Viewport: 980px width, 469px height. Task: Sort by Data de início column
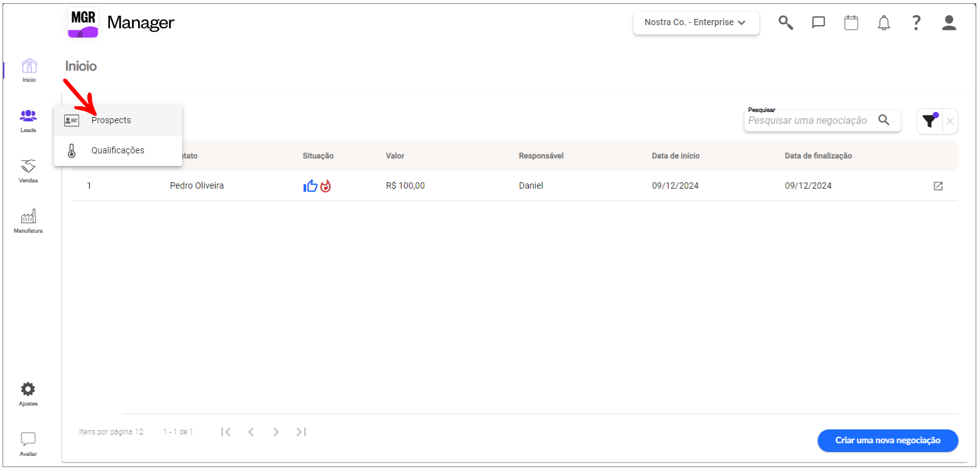coord(675,156)
